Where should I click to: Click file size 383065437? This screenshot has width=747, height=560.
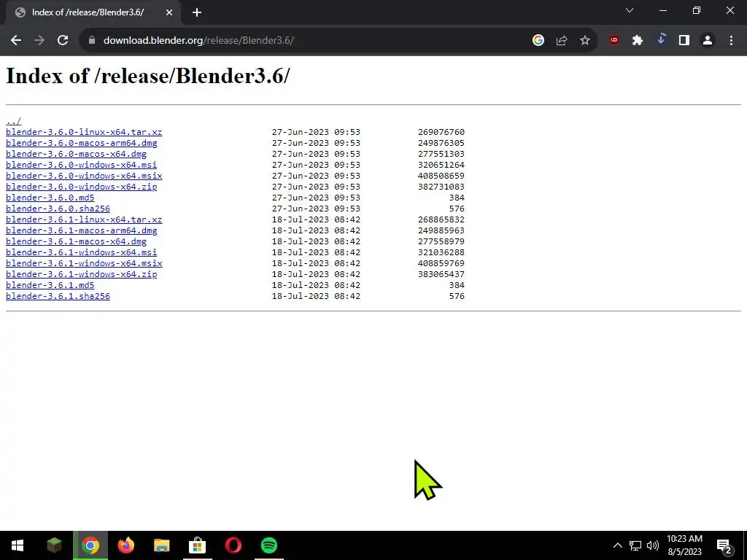point(441,274)
